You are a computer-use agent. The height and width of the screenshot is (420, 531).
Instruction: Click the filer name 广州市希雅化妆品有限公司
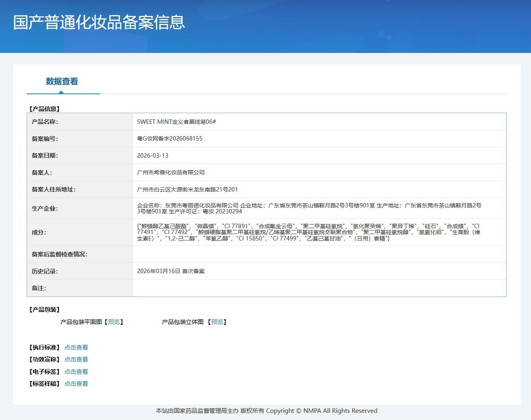(x=171, y=172)
